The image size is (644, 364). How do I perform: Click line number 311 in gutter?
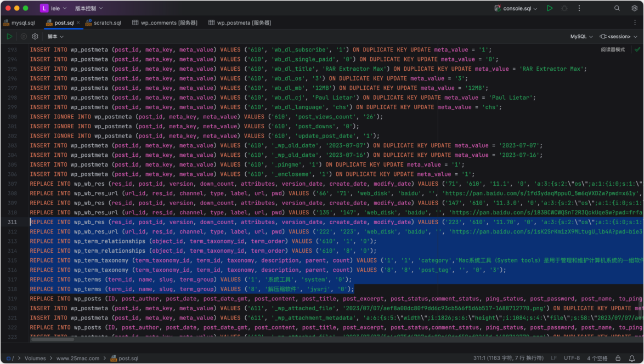point(12,222)
